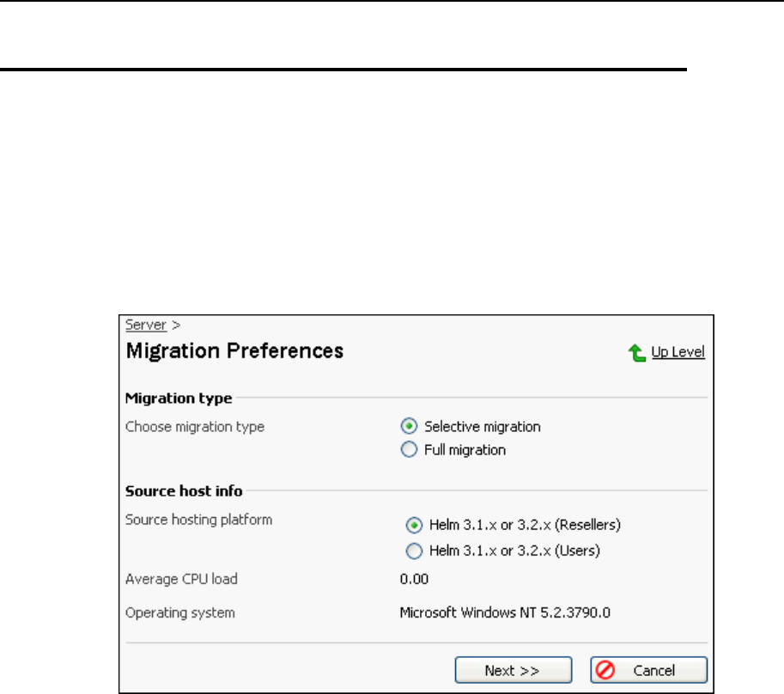Click the 0.00 CPU load value

[414, 579]
